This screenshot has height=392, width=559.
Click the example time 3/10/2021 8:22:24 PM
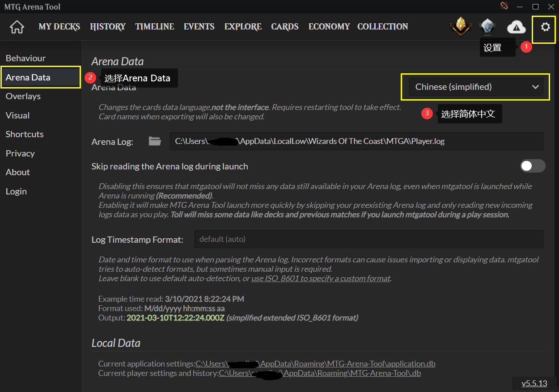coord(204,299)
